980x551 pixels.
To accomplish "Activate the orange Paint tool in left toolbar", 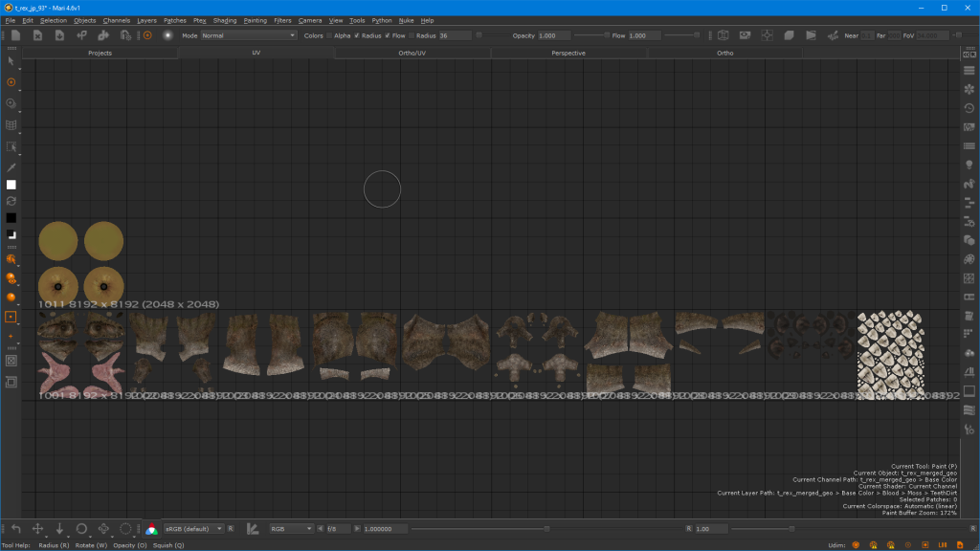I will tap(11, 82).
